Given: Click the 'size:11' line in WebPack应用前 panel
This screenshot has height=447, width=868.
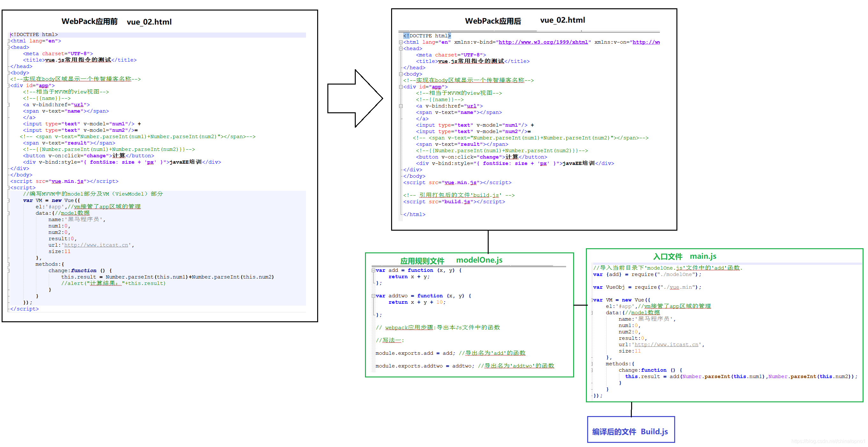Looking at the screenshot, I should pyautogui.click(x=59, y=252).
